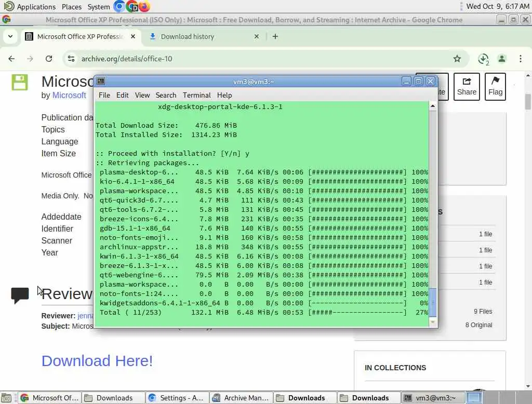Open a new Chrome tab
The width and height of the screenshot is (532, 404).
275,36
